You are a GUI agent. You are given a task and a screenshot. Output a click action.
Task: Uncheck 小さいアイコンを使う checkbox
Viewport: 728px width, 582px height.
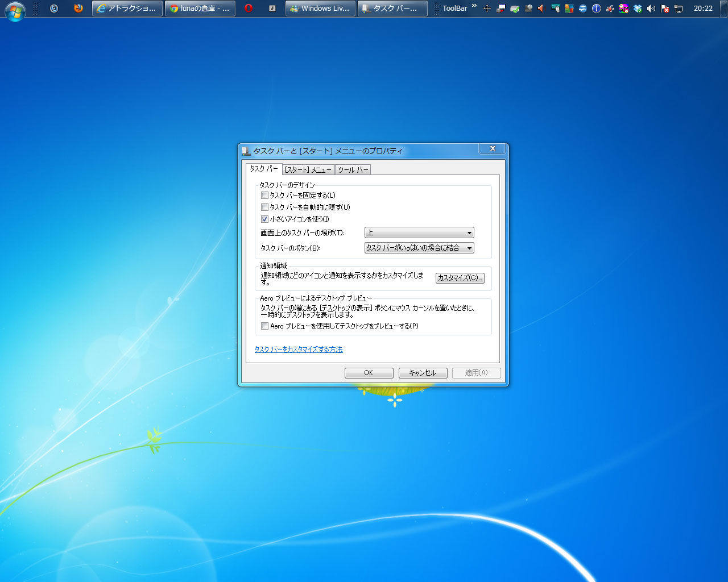point(264,219)
